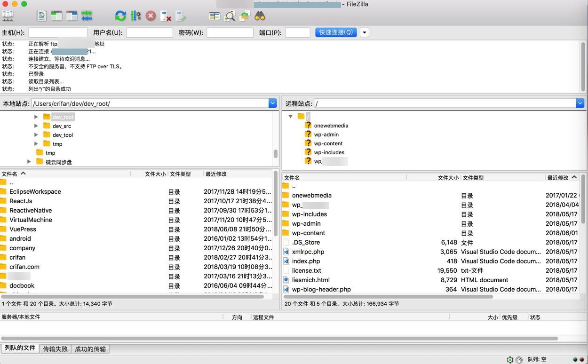Sort queue by 服务器/本地文件 column
Viewport: 588px width, 364px height.
111,317
